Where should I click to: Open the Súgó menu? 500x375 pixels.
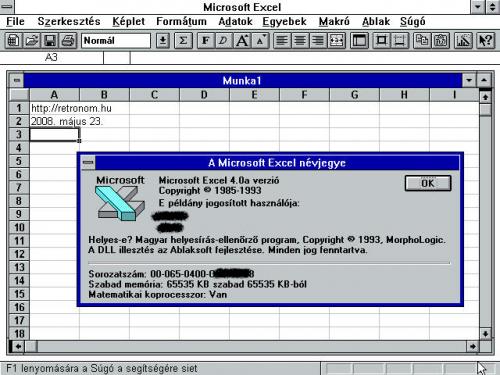click(413, 22)
